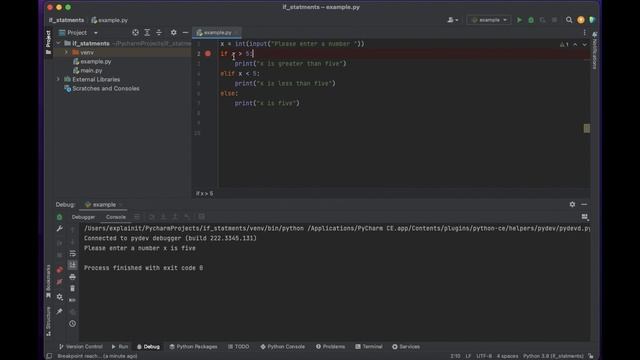
Task: Select opened file target icon in Project panel
Action: tap(135, 33)
